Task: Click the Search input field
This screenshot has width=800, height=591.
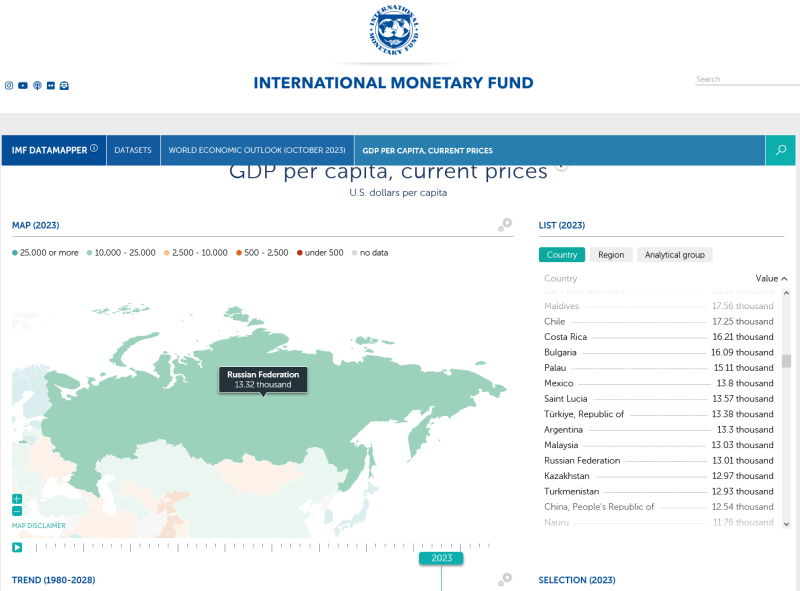Action: [747, 79]
